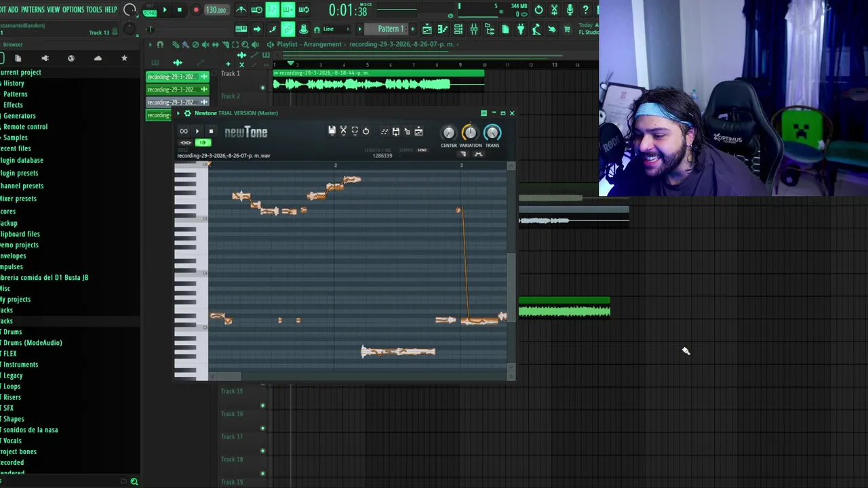Open the VIEW menu
This screenshot has height=488, width=868.
click(x=53, y=9)
